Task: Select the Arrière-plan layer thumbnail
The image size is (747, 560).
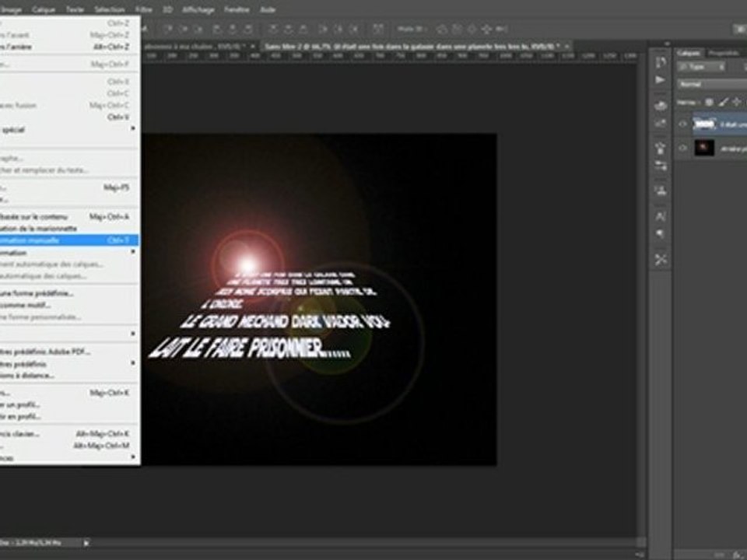Action: tap(704, 148)
